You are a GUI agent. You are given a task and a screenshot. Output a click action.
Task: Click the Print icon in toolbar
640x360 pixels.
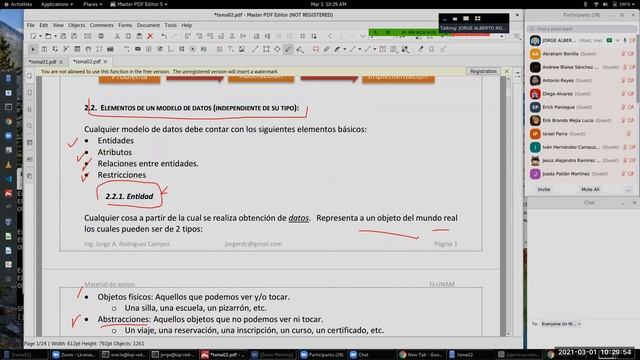click(100, 36)
